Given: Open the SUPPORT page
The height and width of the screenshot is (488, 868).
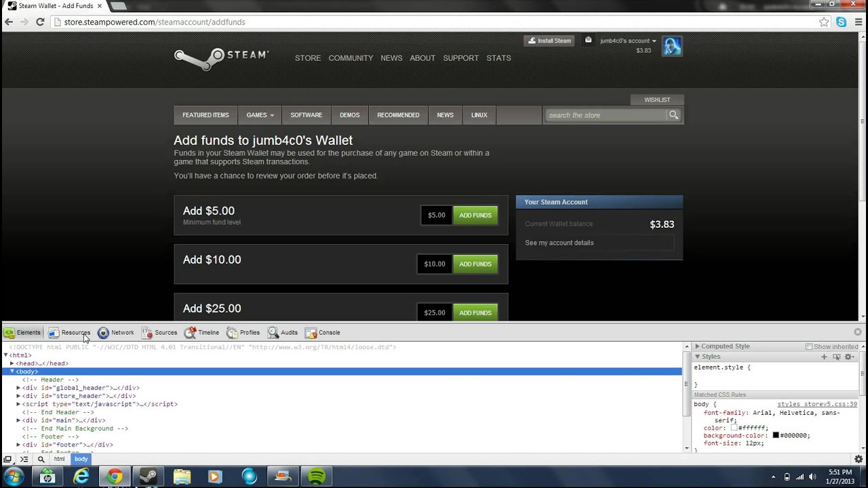Looking at the screenshot, I should [461, 58].
